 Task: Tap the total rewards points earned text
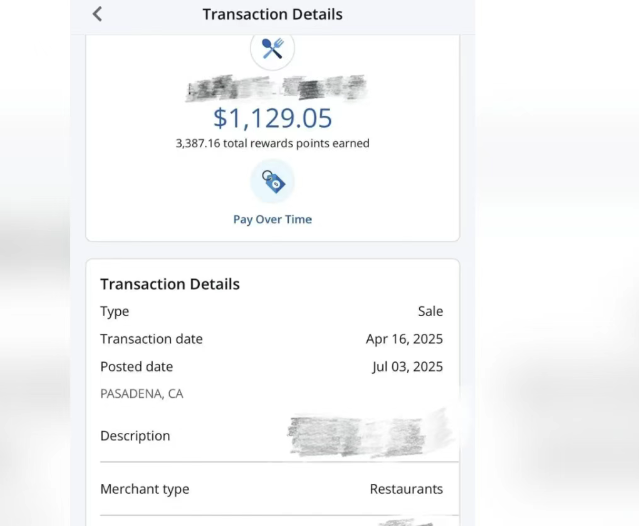[x=272, y=143]
